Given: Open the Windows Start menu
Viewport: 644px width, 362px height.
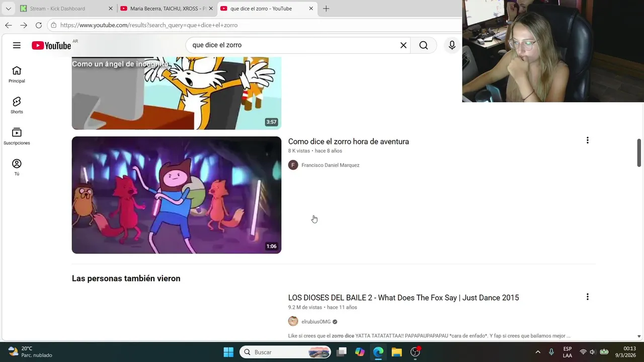Looking at the screenshot, I should click(x=228, y=352).
